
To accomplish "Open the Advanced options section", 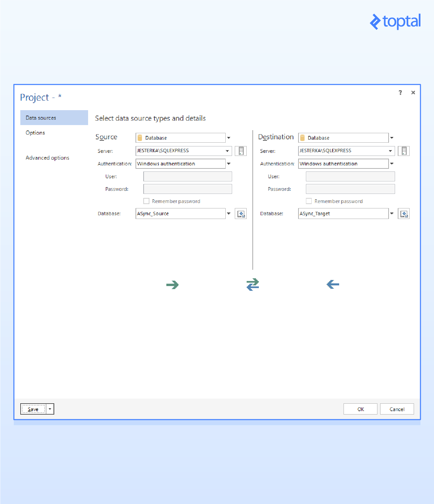I will click(47, 158).
